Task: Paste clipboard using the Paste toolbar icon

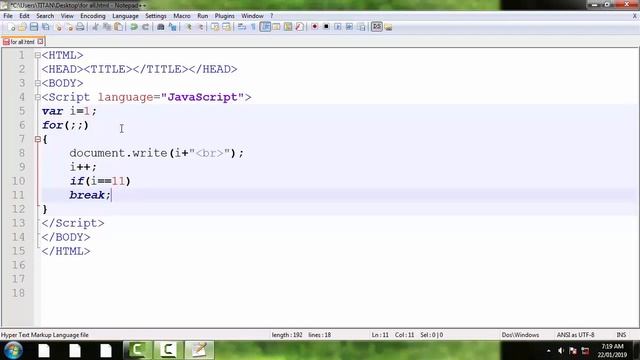Action: pyautogui.click(x=118, y=27)
